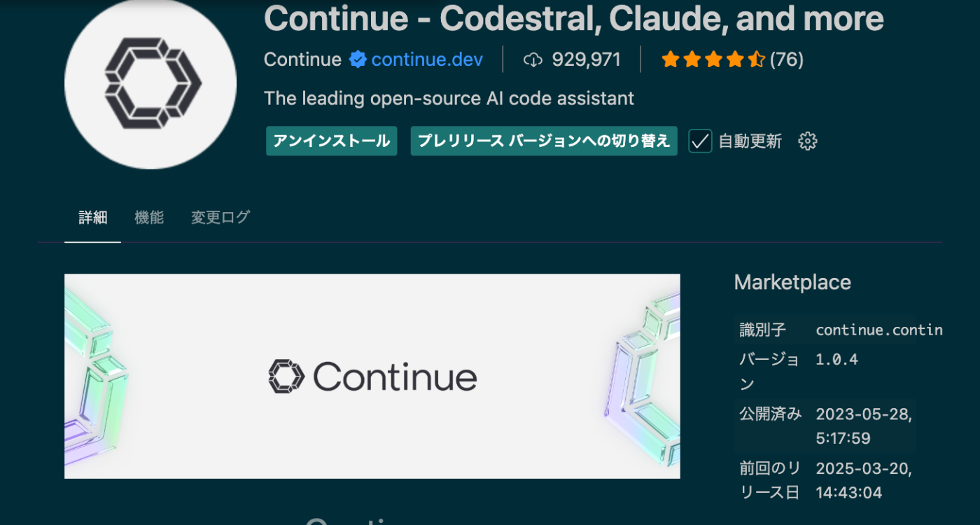The height and width of the screenshot is (525, 980).
Task: Click the download count cloud icon
Action: [533, 59]
